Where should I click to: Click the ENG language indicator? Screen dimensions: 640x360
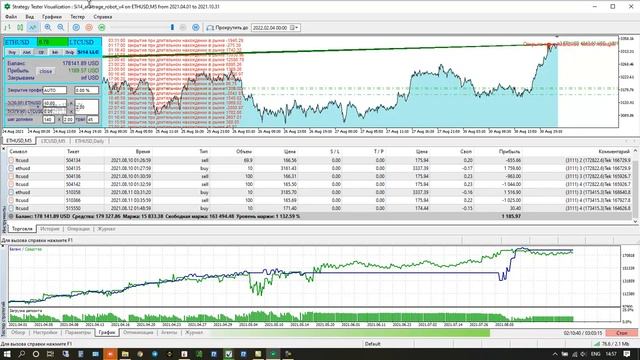tap(596, 354)
